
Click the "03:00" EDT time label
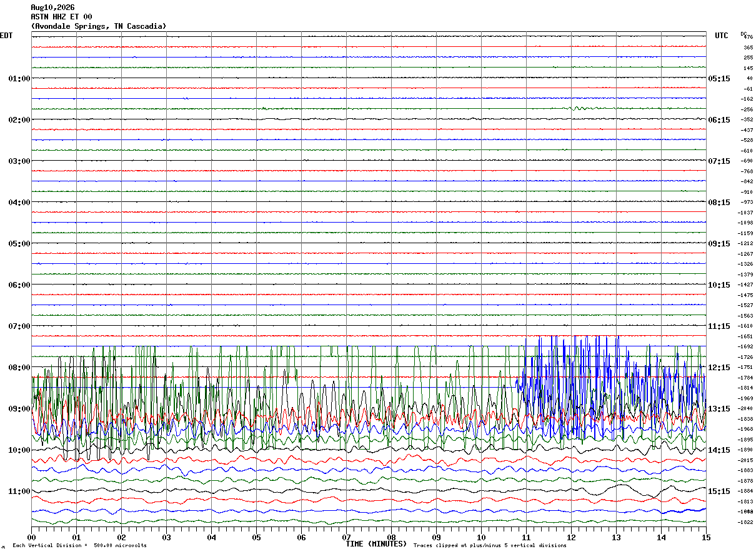(19, 161)
